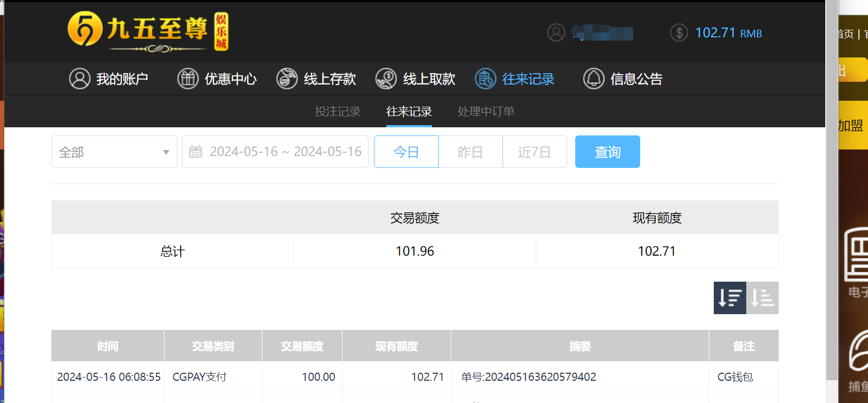Select the 昨日 date range option
Image resolution: width=868 pixels, height=403 pixels.
coord(470,152)
